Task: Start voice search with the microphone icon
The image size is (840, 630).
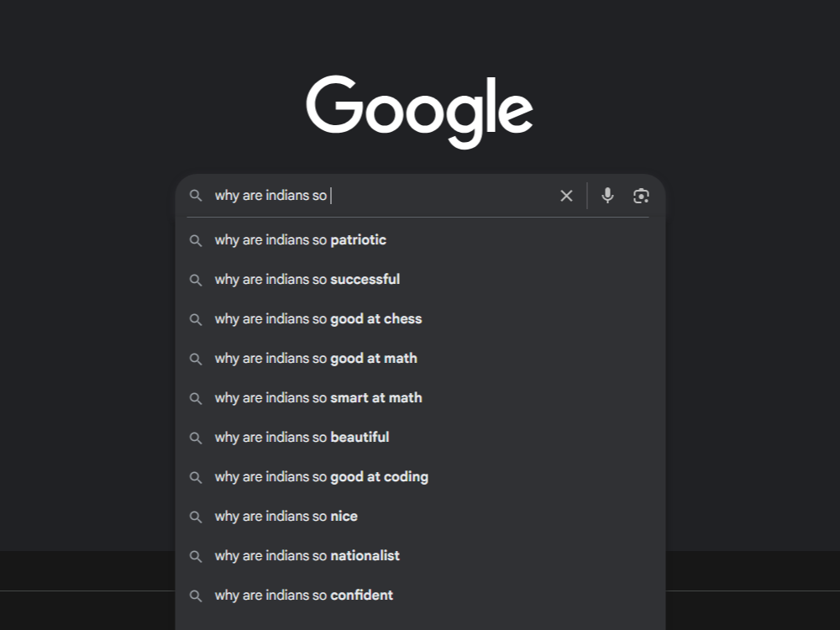Action: coord(607,196)
